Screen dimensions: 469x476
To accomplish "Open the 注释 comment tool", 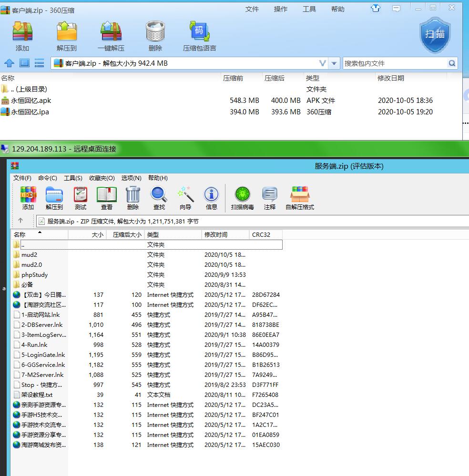I will (270, 197).
